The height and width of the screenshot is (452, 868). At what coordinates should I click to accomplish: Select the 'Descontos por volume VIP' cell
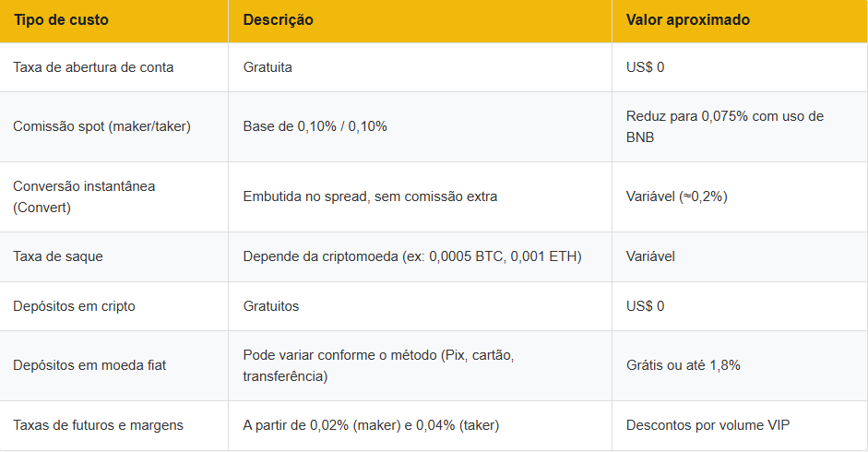point(707,425)
